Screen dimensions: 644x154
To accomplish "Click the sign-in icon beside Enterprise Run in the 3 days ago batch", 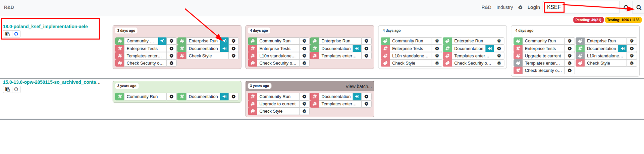I will (x=224, y=41).
